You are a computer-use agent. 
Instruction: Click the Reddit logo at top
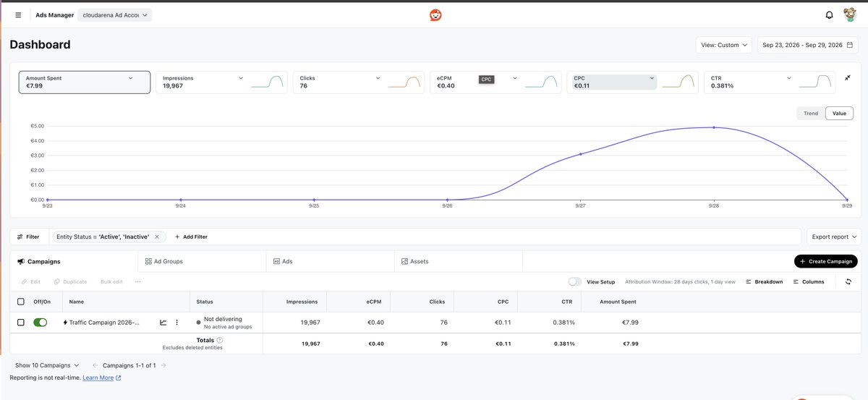(x=435, y=14)
